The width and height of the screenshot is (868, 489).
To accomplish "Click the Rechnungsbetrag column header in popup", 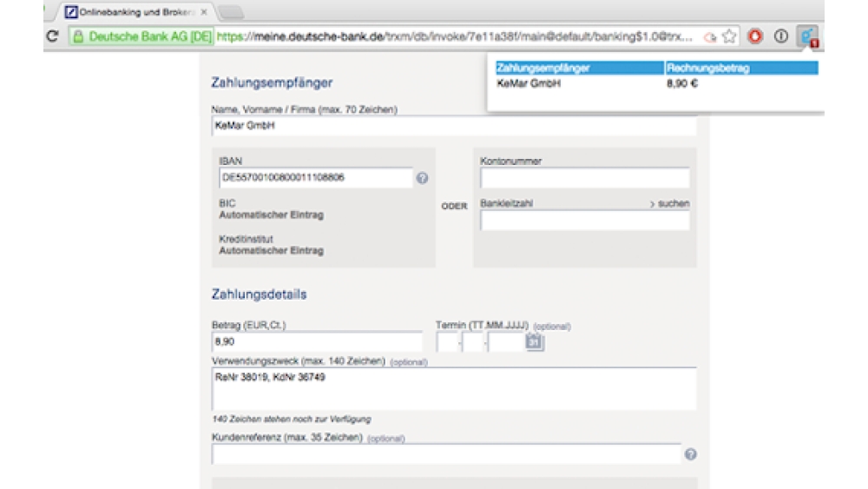I will click(742, 68).
